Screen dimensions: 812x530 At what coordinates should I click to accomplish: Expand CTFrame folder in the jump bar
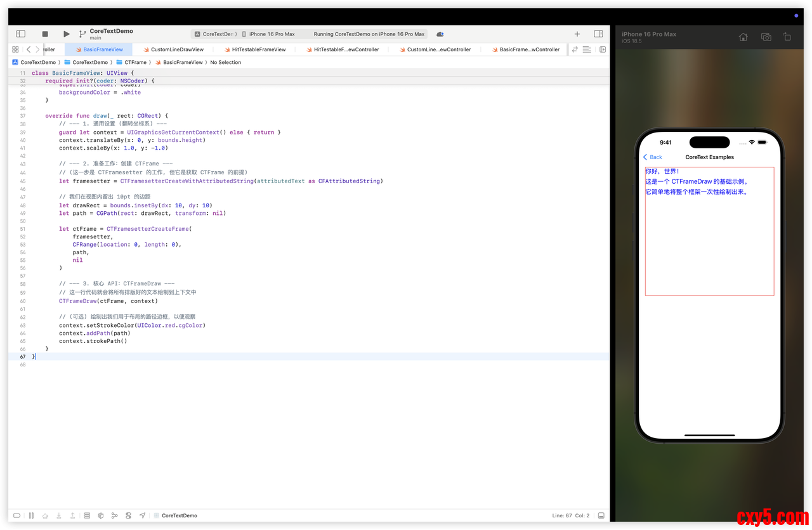coord(135,62)
